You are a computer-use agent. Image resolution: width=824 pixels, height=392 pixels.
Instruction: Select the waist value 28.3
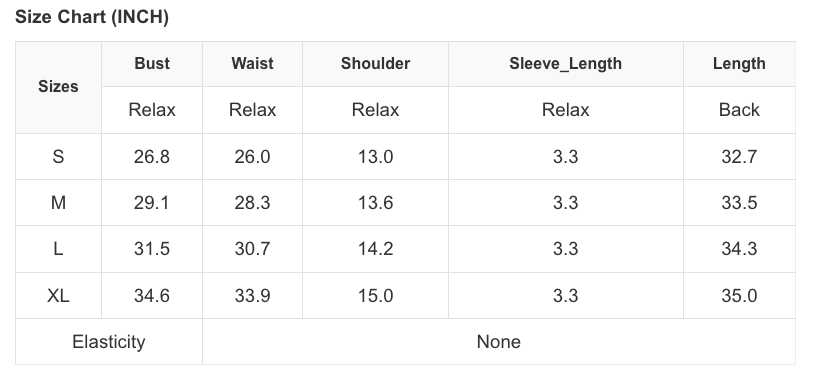pos(252,203)
